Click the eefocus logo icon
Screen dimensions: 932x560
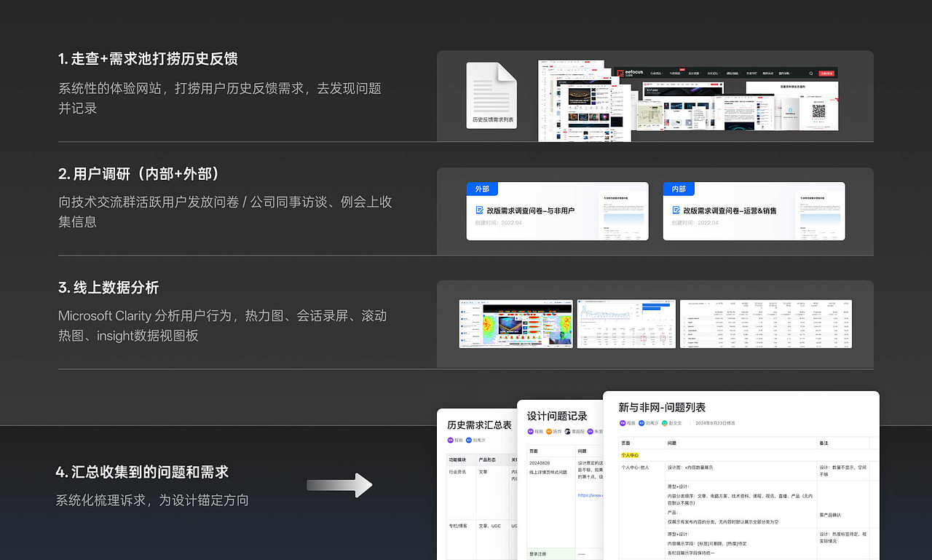click(621, 72)
